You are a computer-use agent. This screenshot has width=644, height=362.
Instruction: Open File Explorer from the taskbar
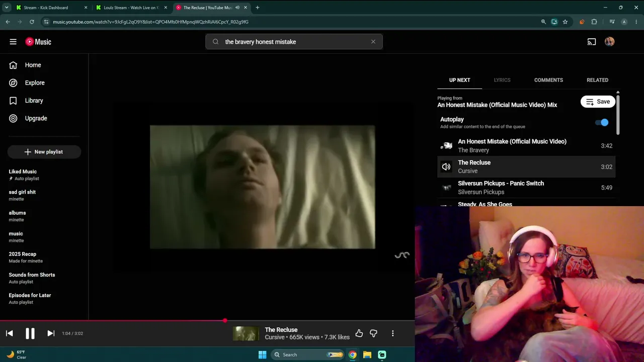click(x=367, y=354)
